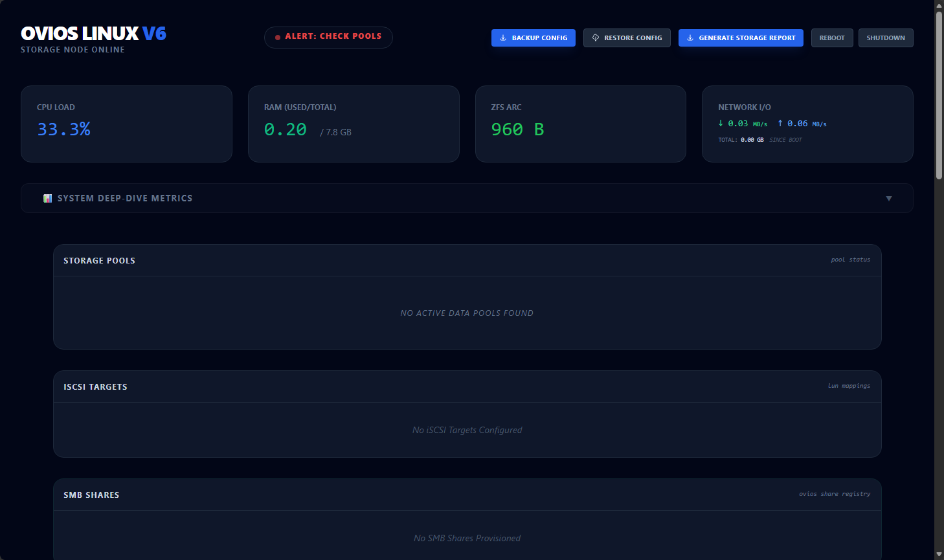Click the No SMB Shares Provisioned message

467,538
